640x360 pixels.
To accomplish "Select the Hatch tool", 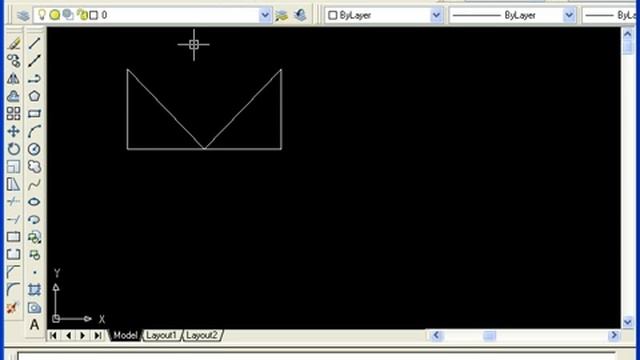I will pos(34,289).
